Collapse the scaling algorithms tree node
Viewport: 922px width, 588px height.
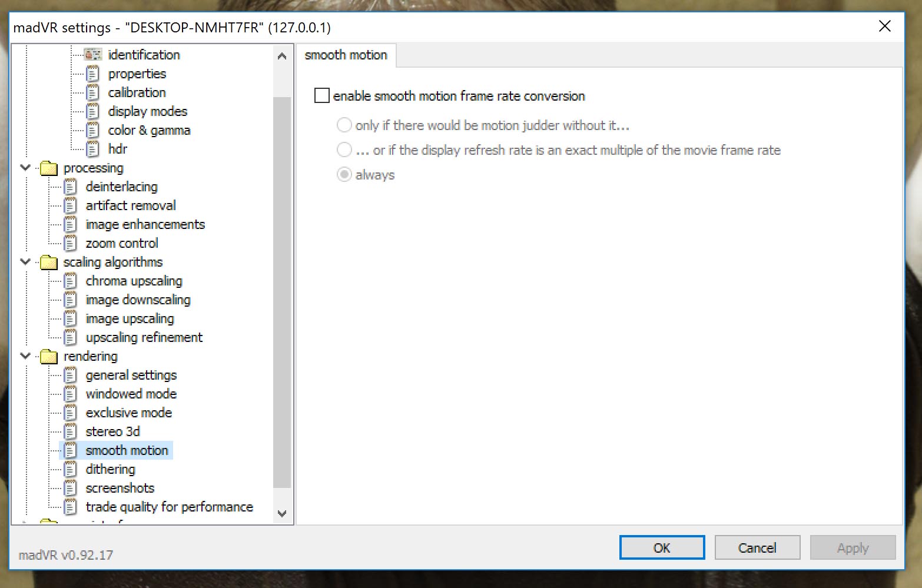pos(25,262)
